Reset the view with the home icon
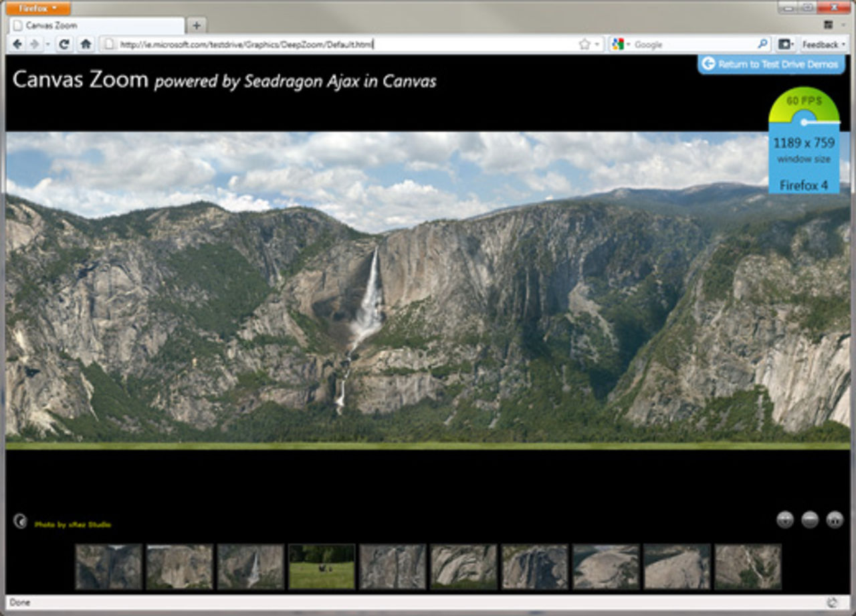Image resolution: width=856 pixels, height=616 pixels. (x=835, y=520)
